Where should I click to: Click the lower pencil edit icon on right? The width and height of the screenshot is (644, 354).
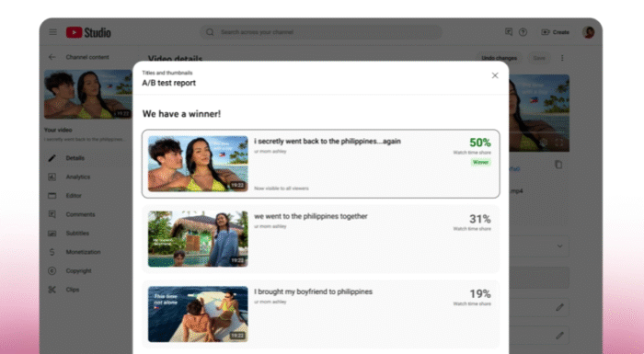(x=559, y=336)
